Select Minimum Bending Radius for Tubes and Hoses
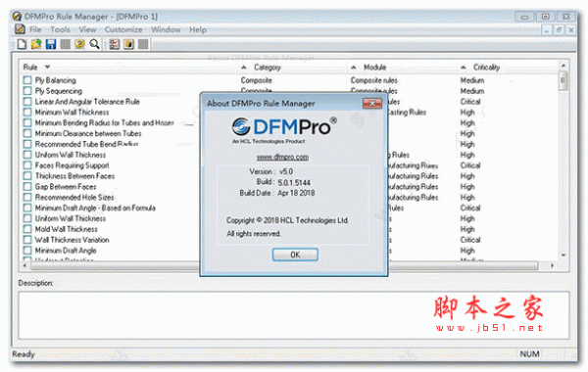Screen dimensions: 588x372 (x=104, y=123)
